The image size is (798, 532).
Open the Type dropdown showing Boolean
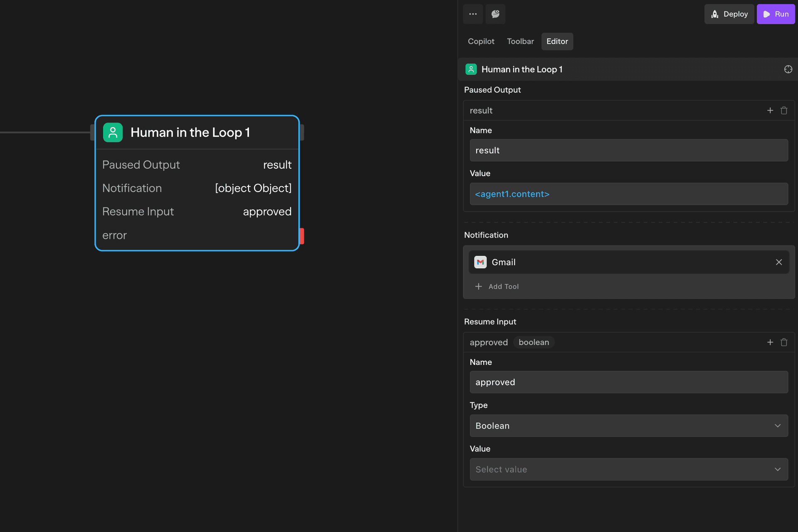tap(628, 426)
